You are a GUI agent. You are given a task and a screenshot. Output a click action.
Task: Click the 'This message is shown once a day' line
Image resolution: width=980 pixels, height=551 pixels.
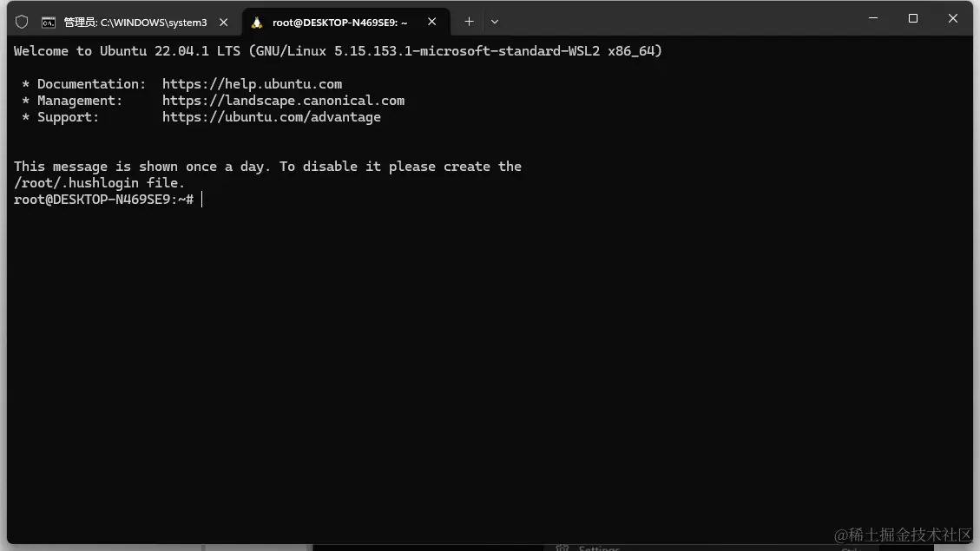267,167
